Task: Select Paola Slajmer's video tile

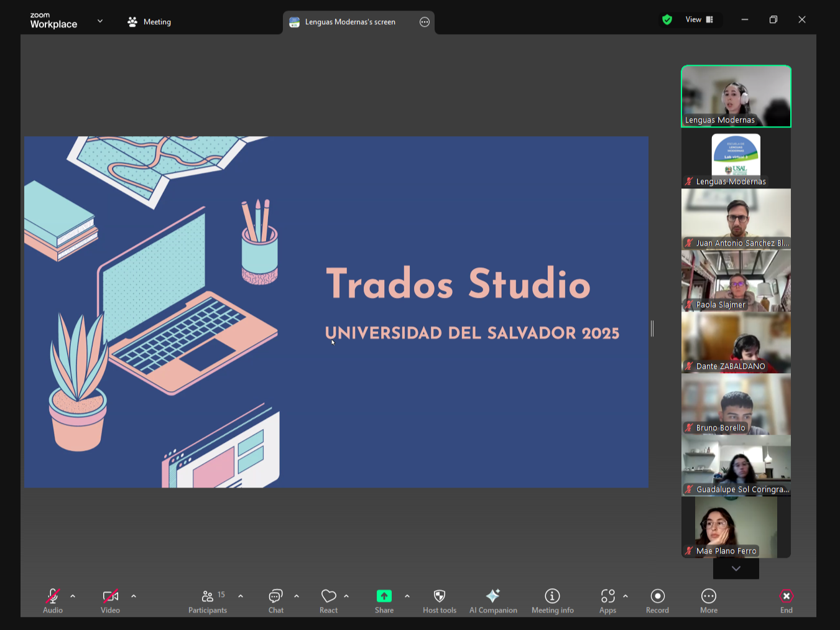Action: pyautogui.click(x=736, y=280)
